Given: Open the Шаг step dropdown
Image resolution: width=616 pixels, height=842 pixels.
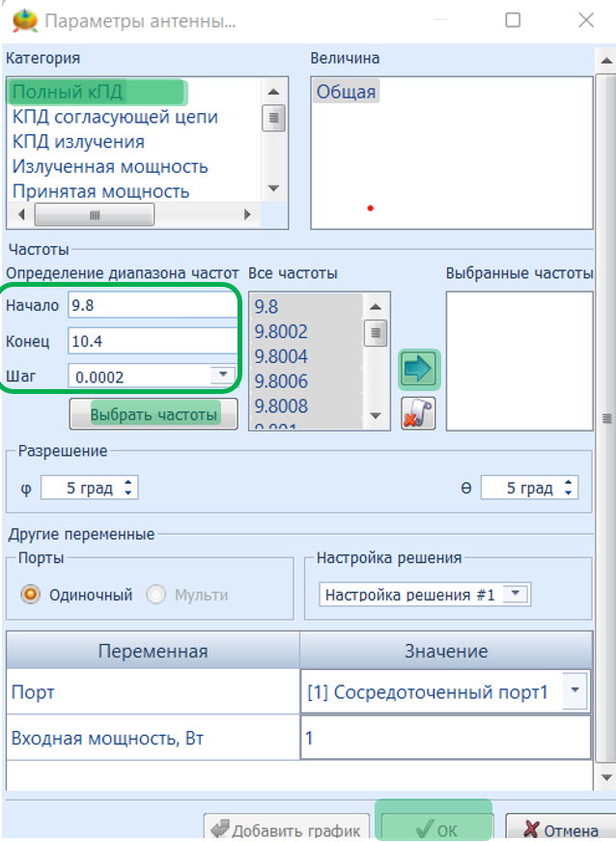Looking at the screenshot, I should click(223, 375).
